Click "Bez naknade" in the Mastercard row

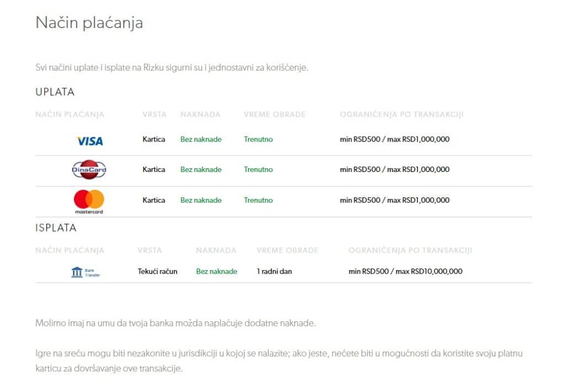coord(201,200)
